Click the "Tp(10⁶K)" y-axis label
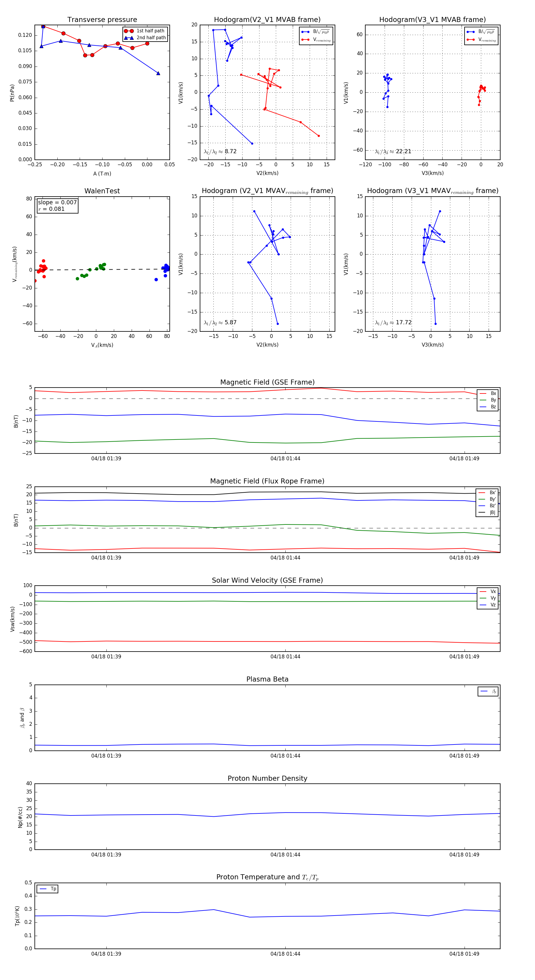 point(17,916)
